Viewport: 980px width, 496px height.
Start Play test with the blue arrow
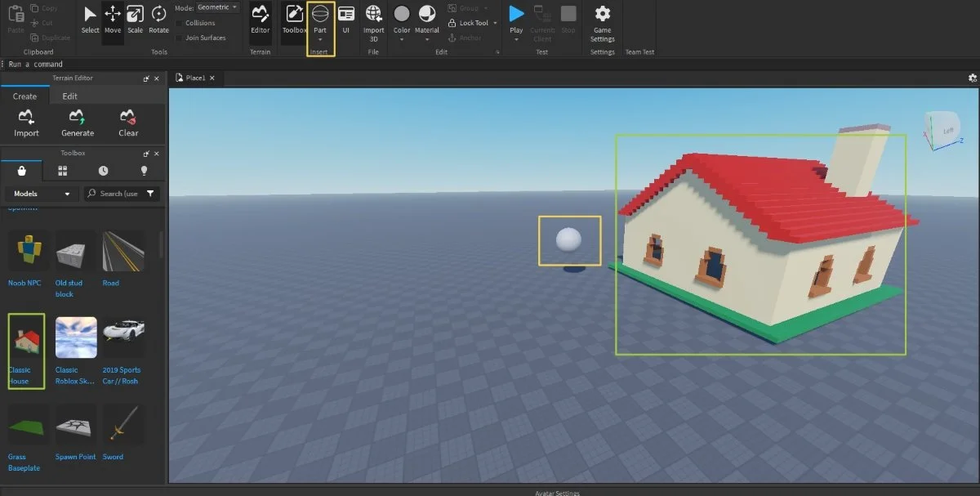coord(516,13)
